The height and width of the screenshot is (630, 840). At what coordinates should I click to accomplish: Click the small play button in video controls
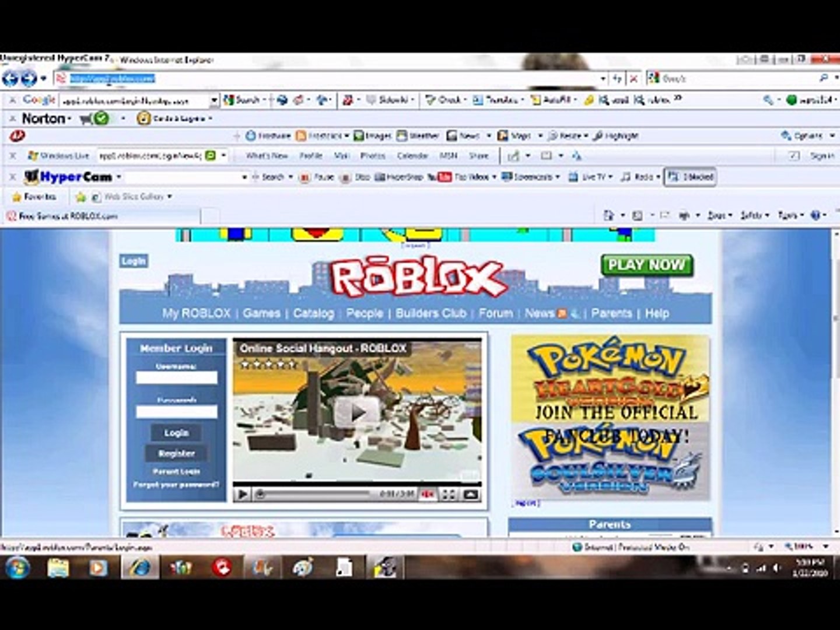(x=242, y=495)
